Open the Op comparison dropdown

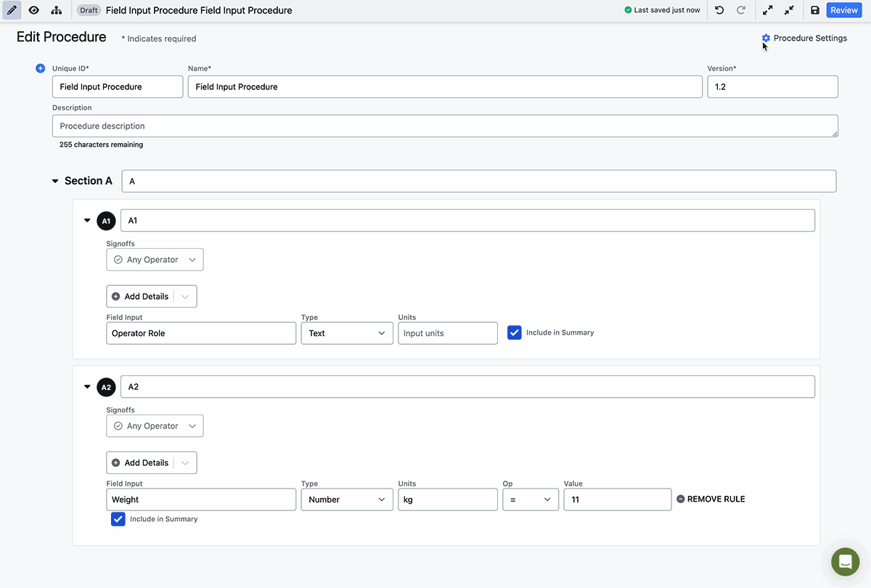click(531, 499)
